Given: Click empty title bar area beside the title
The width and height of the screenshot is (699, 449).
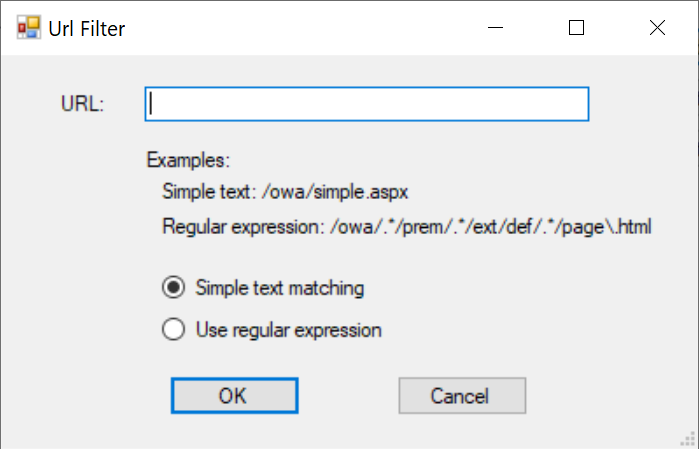Looking at the screenshot, I should pyautogui.click(x=300, y=28).
